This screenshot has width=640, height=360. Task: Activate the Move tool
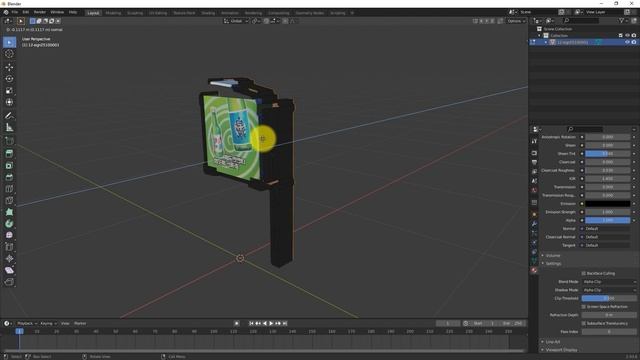point(9,67)
